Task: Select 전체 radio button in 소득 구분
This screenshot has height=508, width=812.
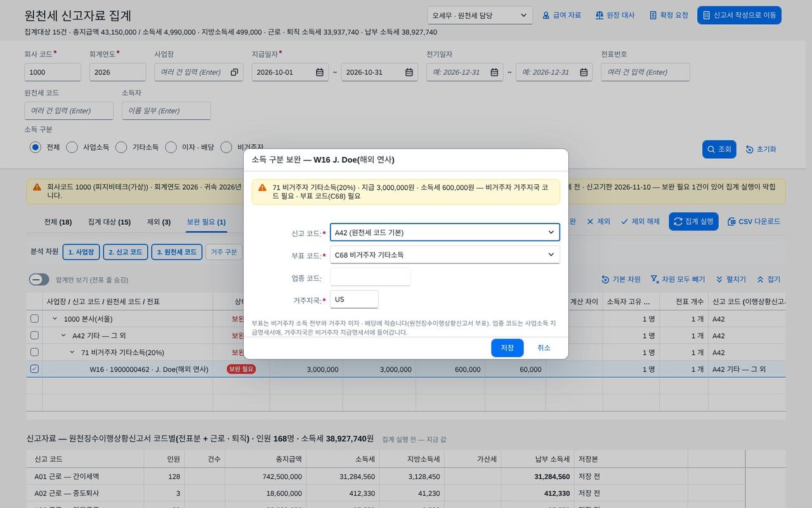Action: 35,147
